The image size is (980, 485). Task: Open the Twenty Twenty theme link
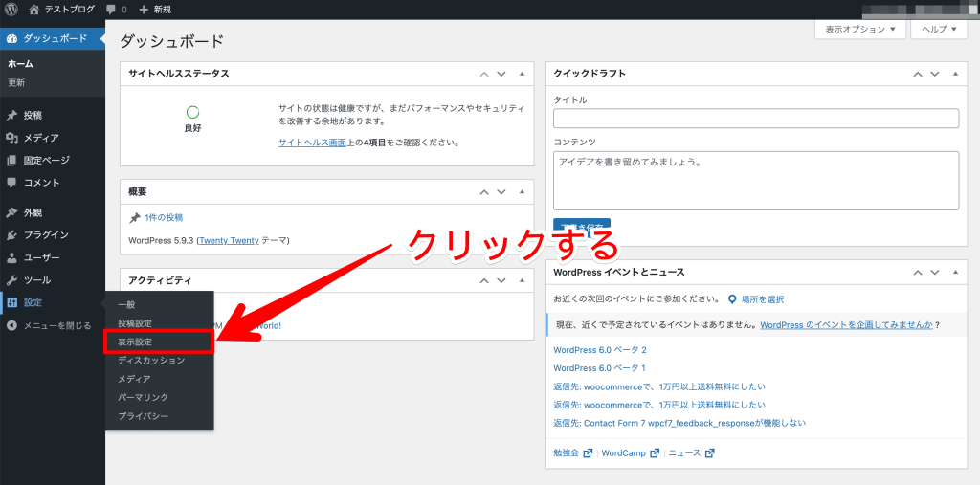pyautogui.click(x=229, y=240)
